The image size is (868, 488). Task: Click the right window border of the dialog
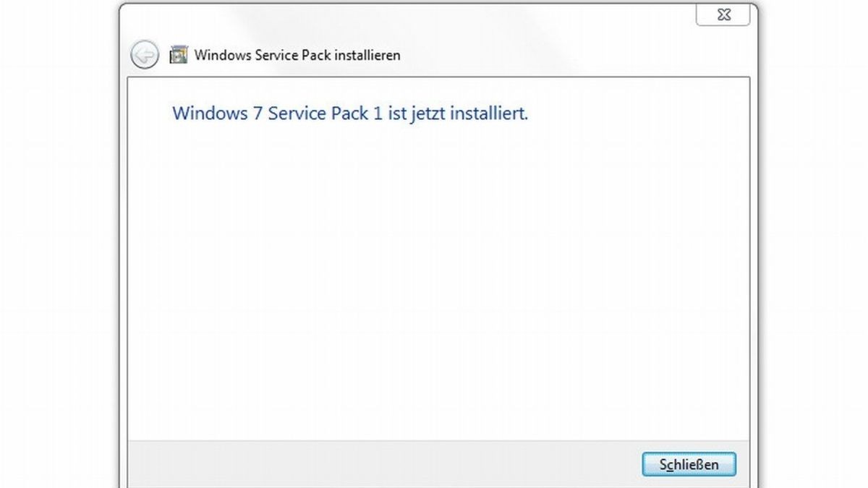point(754,253)
